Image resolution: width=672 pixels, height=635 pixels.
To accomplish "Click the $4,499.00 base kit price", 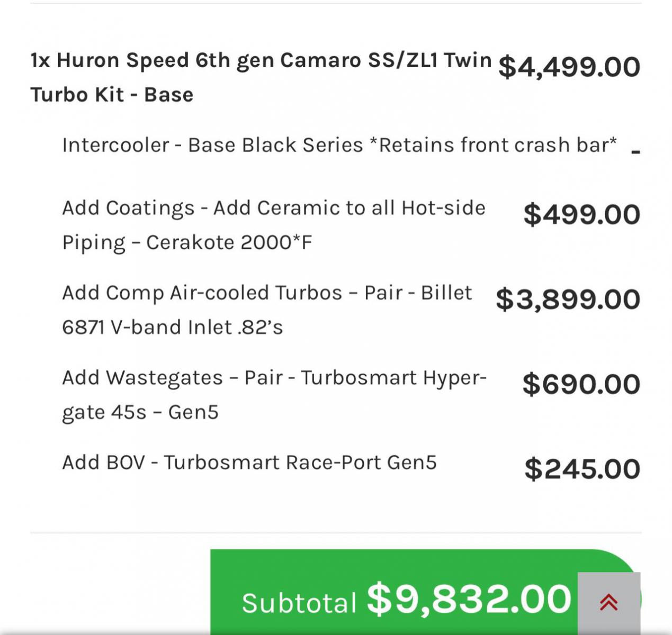I will coord(569,67).
